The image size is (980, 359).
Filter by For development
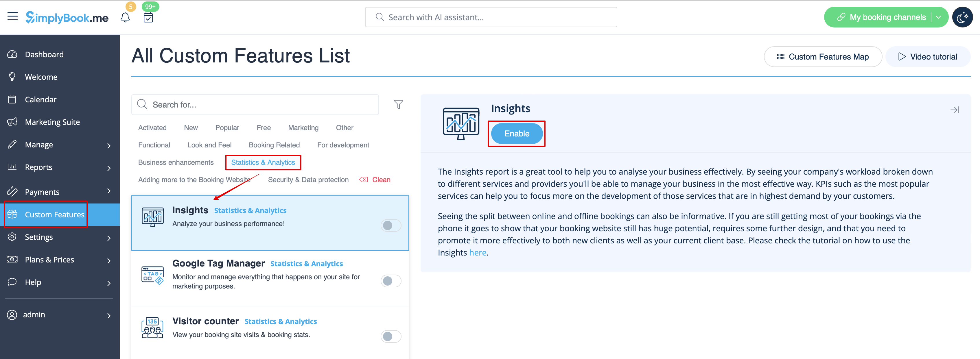343,145
